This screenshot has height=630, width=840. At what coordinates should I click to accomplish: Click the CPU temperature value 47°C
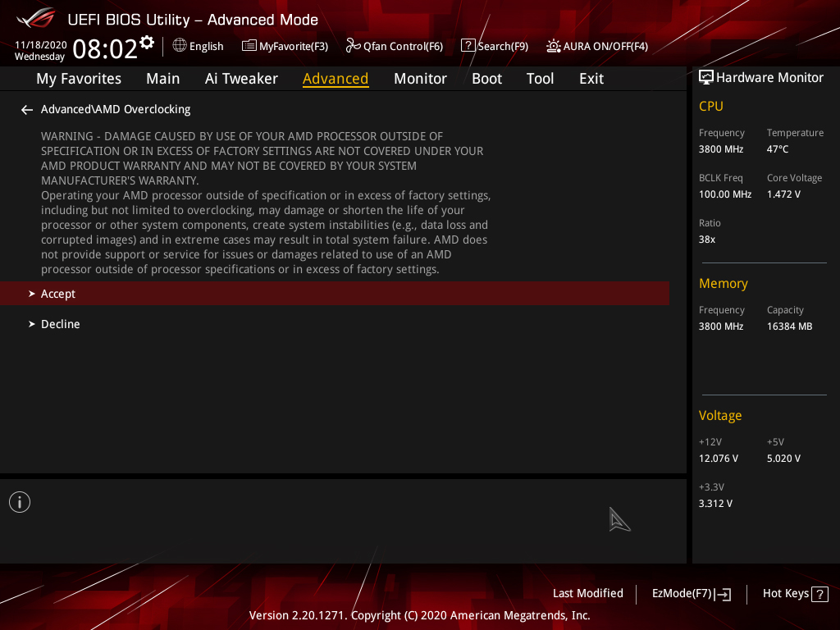[778, 149]
